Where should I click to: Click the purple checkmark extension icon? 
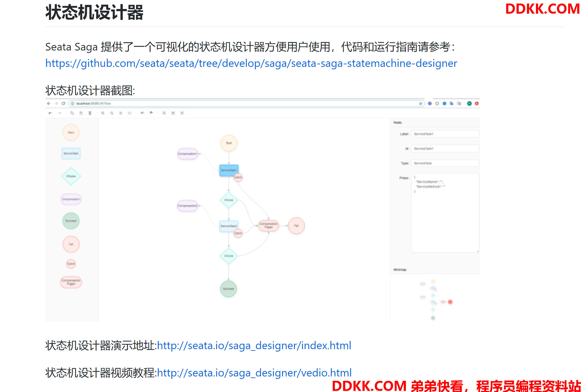tap(430, 103)
